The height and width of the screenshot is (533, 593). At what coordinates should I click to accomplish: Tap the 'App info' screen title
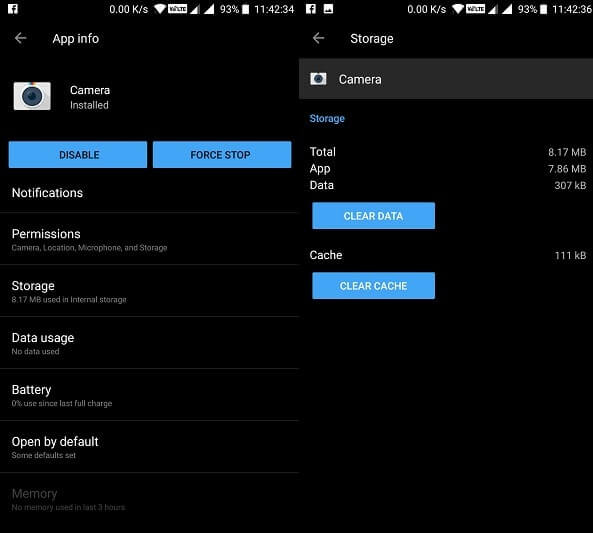[76, 39]
